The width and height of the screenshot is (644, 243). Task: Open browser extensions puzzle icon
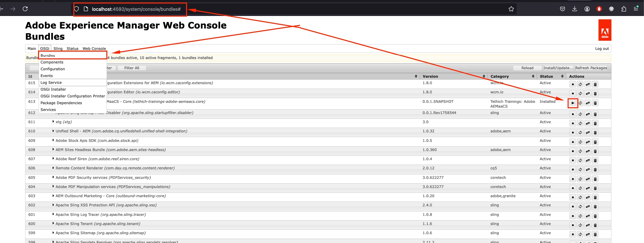tap(624, 9)
